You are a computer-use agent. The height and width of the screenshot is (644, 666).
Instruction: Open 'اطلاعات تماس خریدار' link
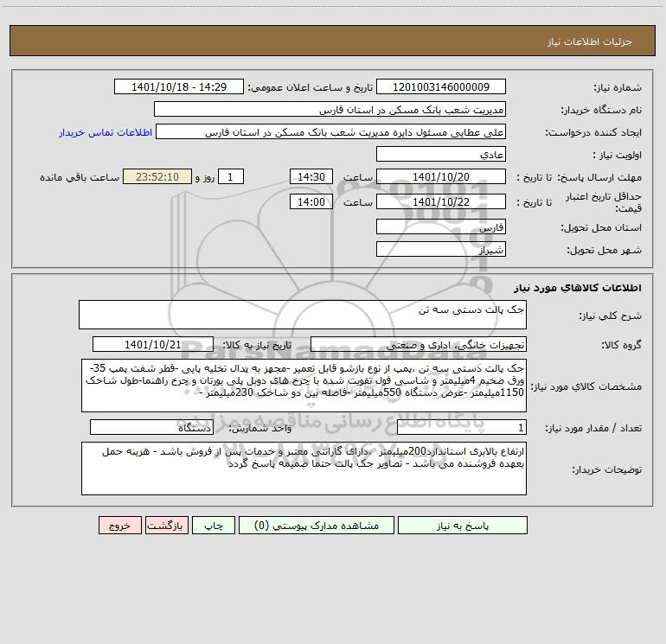coord(106,132)
